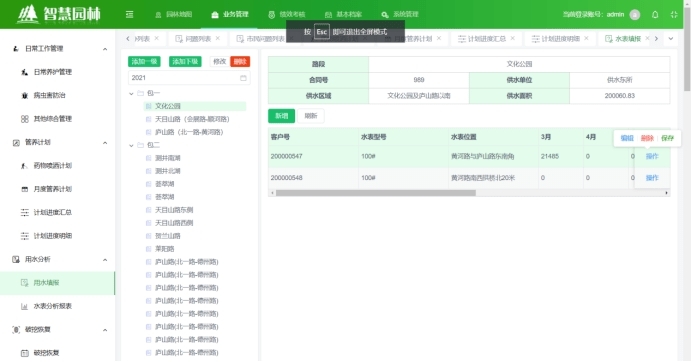The height and width of the screenshot is (362, 692).
Task: Open 水表分析报表 in sidebar
Action: pos(53,306)
